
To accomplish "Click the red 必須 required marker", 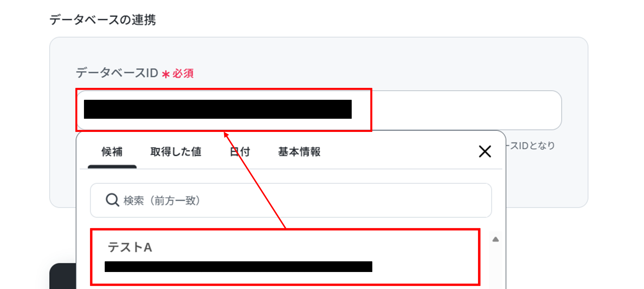I will (183, 73).
